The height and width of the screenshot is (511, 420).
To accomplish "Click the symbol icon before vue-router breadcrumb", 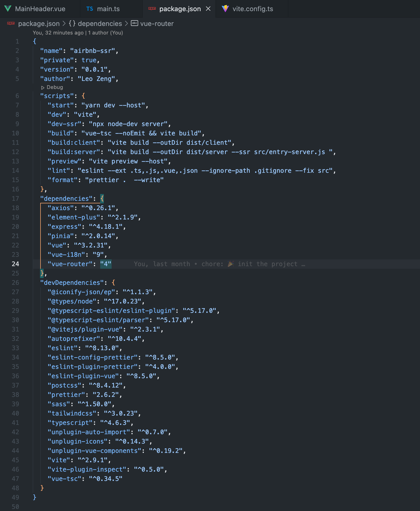I will 134,24.
